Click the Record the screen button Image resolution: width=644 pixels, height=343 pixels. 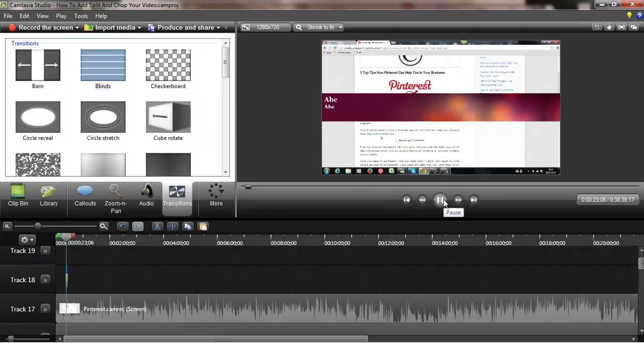pyautogui.click(x=41, y=28)
